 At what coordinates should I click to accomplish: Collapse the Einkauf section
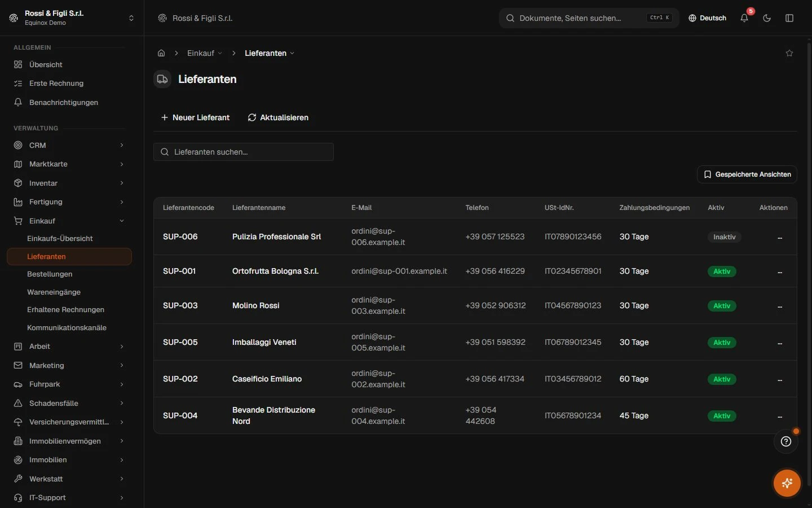click(69, 221)
